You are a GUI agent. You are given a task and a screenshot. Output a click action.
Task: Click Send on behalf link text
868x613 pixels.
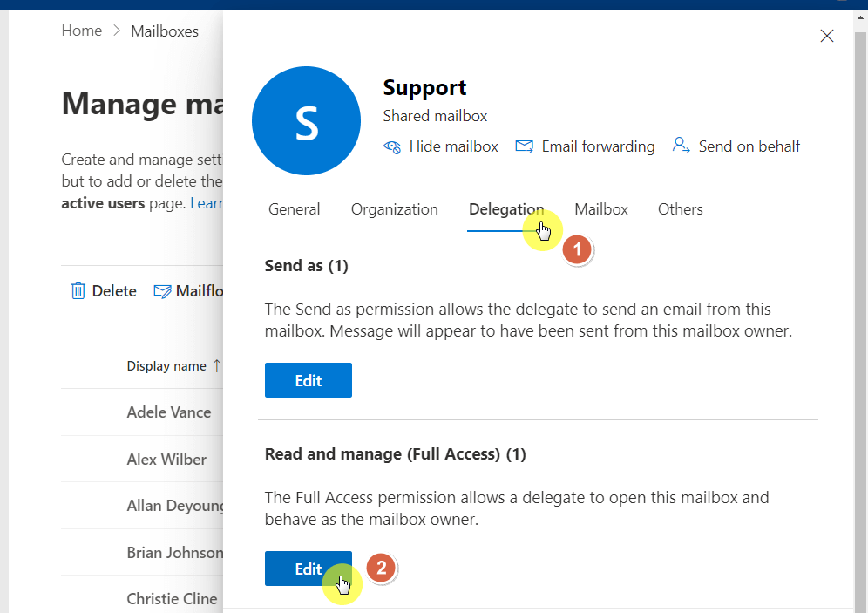point(749,146)
